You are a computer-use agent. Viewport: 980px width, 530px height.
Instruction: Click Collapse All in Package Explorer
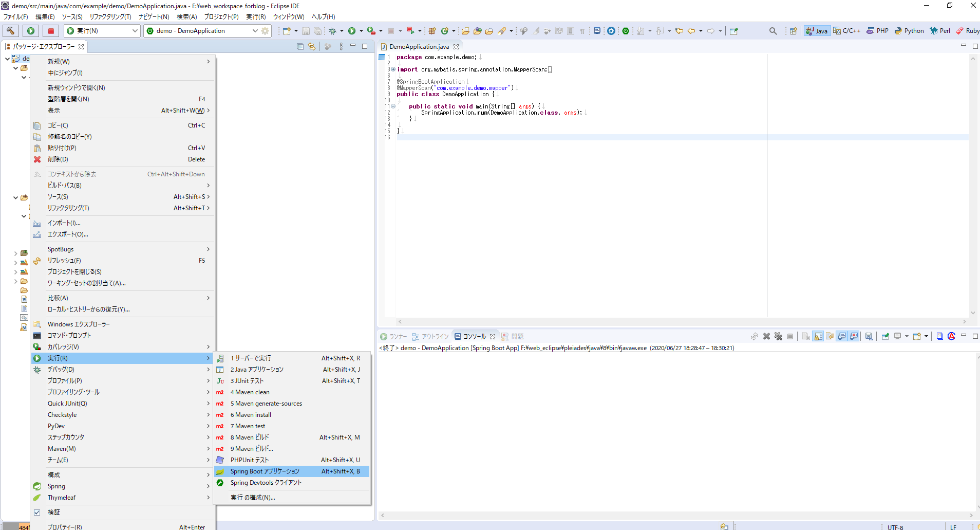point(300,46)
